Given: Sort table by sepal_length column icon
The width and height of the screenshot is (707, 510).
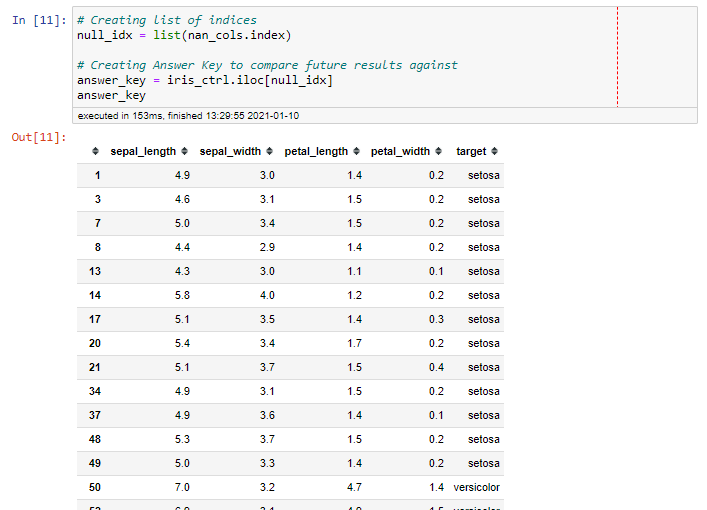Looking at the screenshot, I should tap(184, 152).
